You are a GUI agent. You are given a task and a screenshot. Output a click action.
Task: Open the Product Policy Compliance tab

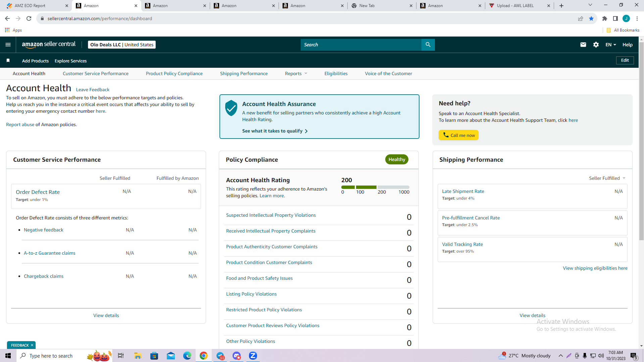click(x=174, y=73)
